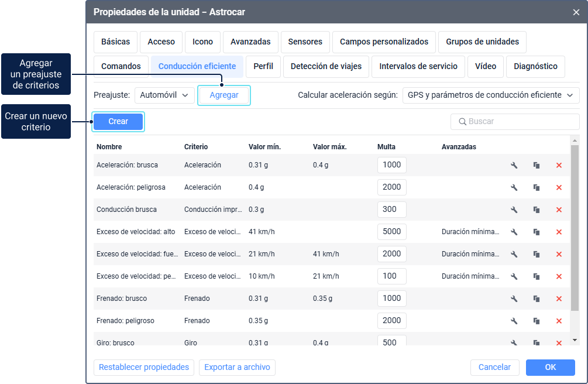The image size is (588, 384).
Task: Duplicate the Frenado: brusco criterion
Action: click(x=537, y=299)
